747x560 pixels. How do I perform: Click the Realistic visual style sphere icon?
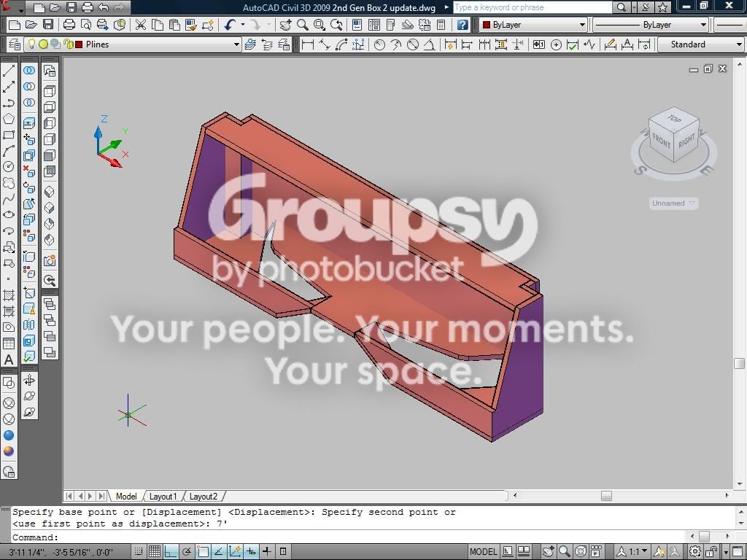tap(9, 451)
